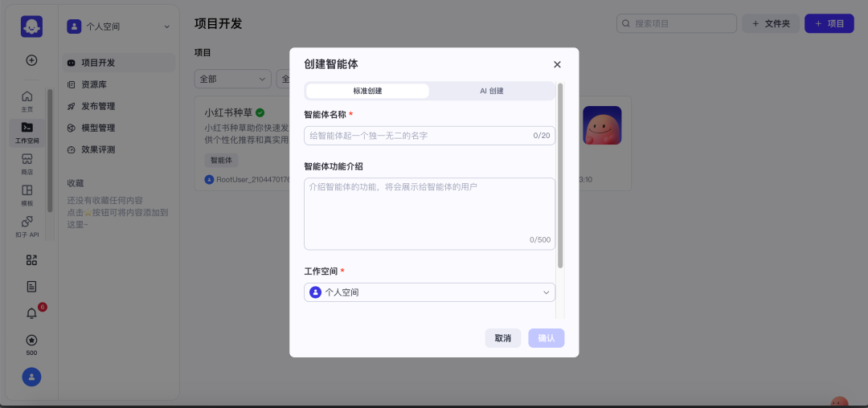868x408 pixels.
Task: Click the pink smiley project thumbnail
Action: (602, 125)
